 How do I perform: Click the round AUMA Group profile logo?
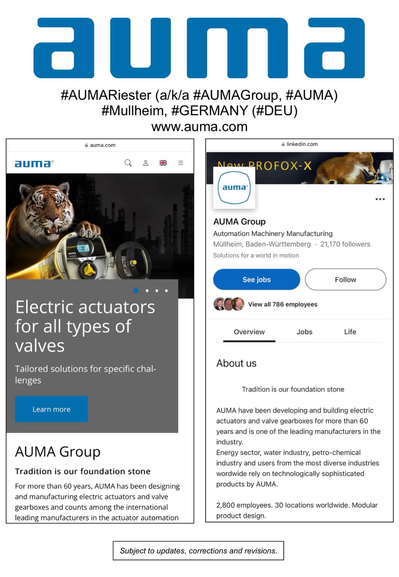point(234,188)
